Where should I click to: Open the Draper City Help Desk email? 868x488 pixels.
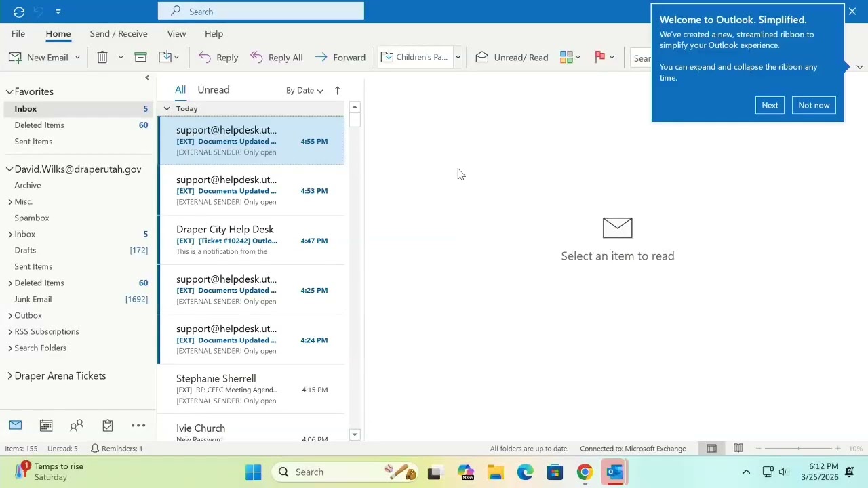[251, 240]
